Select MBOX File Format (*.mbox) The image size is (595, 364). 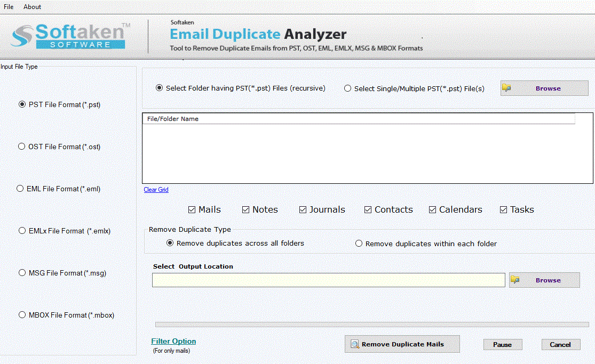(x=22, y=315)
